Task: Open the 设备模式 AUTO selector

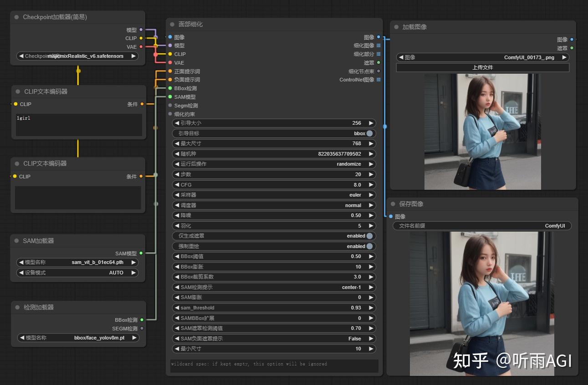Action: click(77, 273)
